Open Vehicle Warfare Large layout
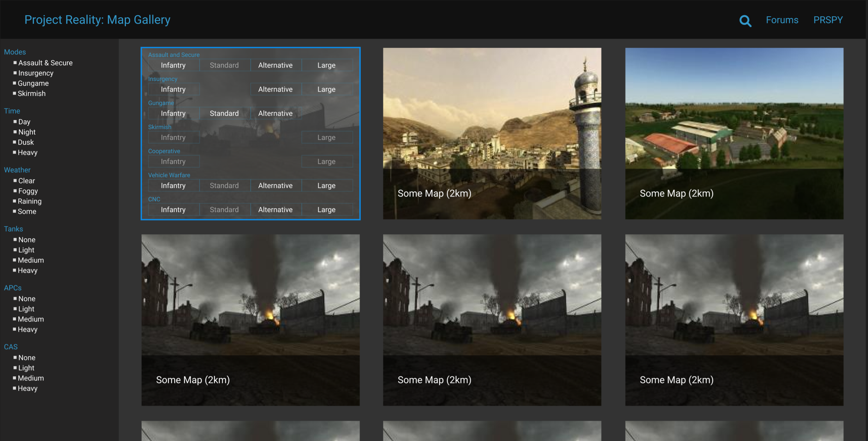 pos(326,186)
